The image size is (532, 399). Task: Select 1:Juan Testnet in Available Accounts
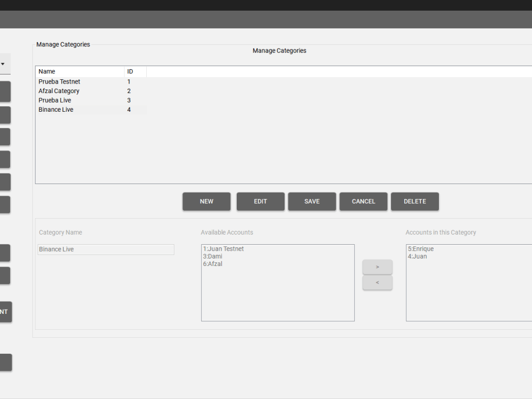tap(223, 248)
